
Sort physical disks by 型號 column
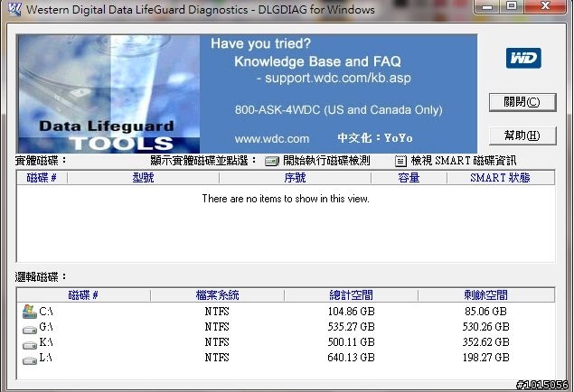[x=143, y=178]
